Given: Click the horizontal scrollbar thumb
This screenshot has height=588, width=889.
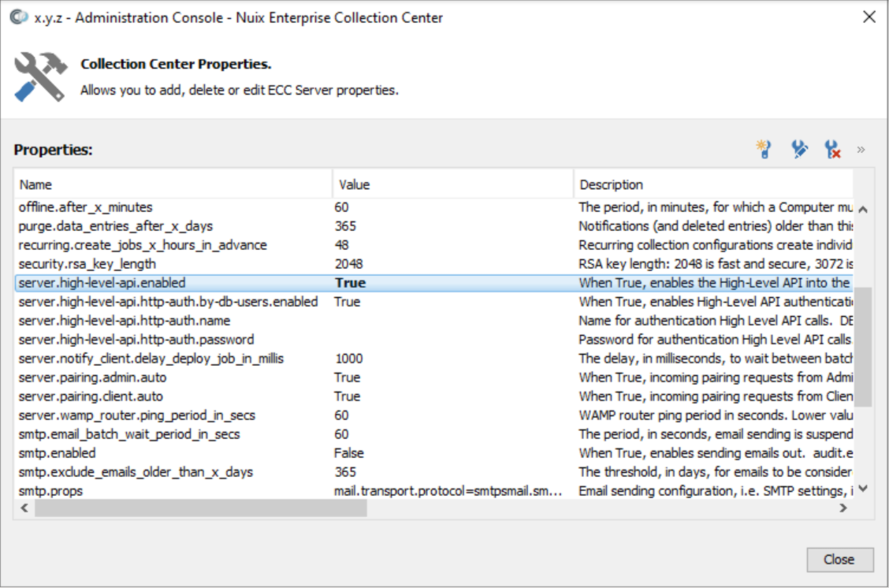Looking at the screenshot, I should [200, 508].
